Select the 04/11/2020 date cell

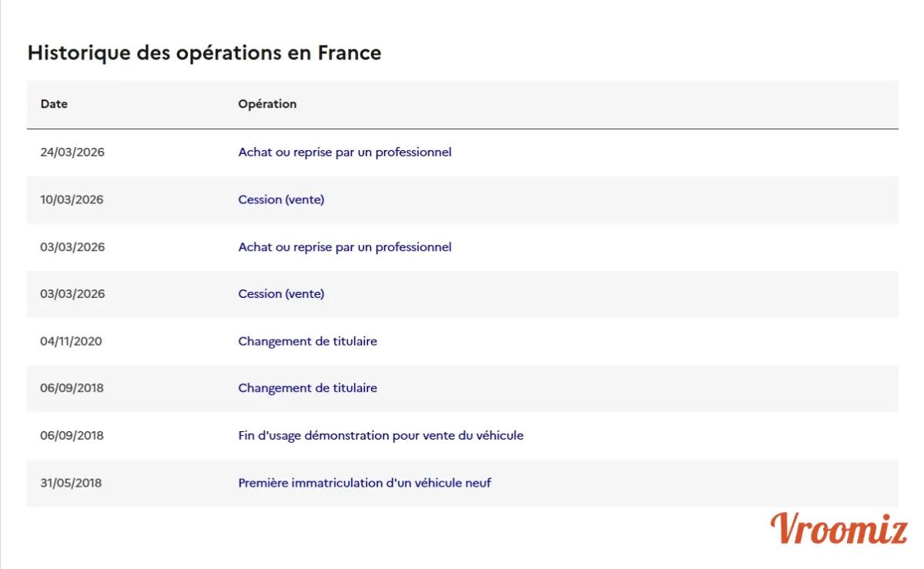[71, 341]
